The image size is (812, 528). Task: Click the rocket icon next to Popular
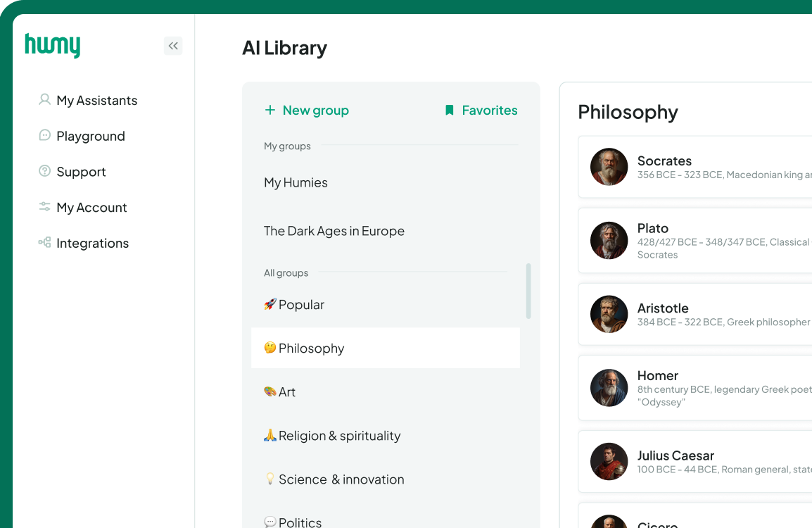[x=270, y=304]
